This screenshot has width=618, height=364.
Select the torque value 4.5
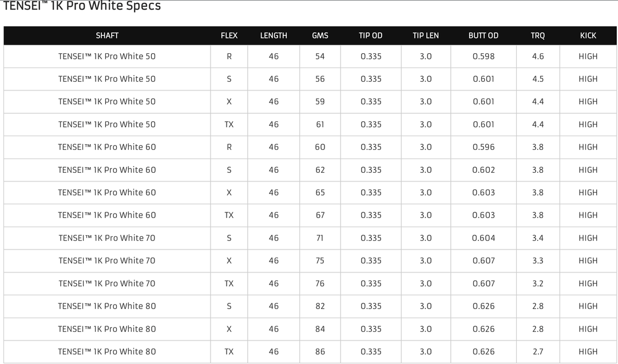(x=538, y=79)
